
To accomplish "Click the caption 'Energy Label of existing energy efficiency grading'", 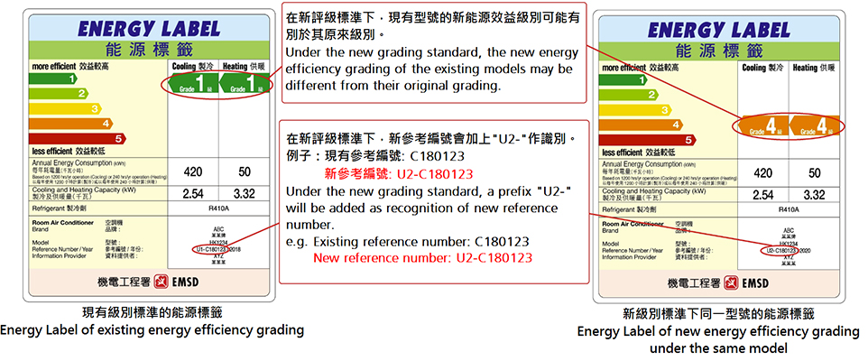I will 152,330.
